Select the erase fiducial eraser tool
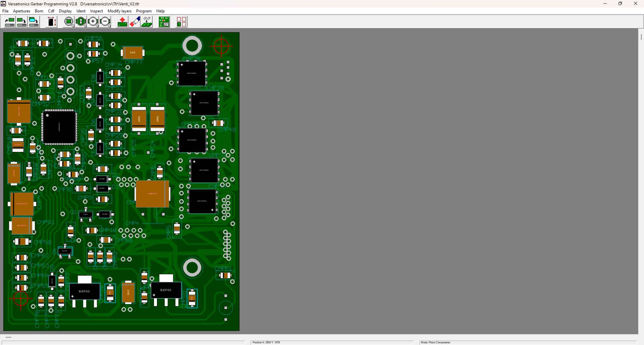Viewport: 644px width, 345px height. [134, 22]
